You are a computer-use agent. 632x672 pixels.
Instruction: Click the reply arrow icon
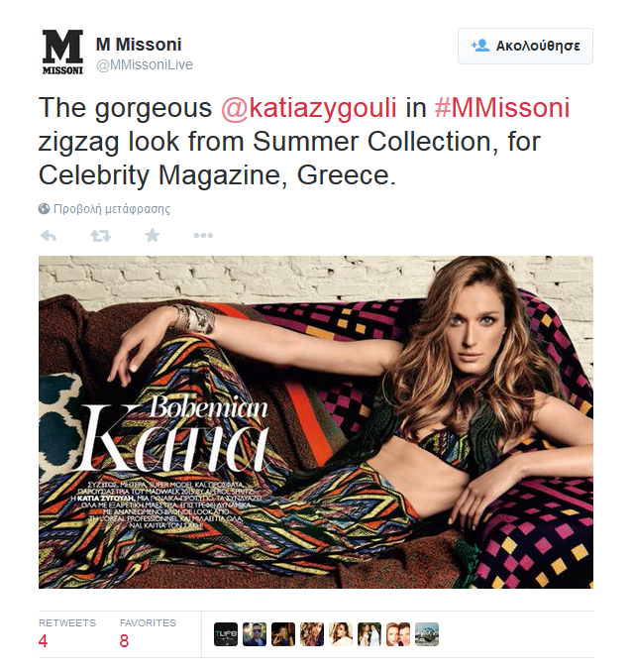click(x=49, y=235)
